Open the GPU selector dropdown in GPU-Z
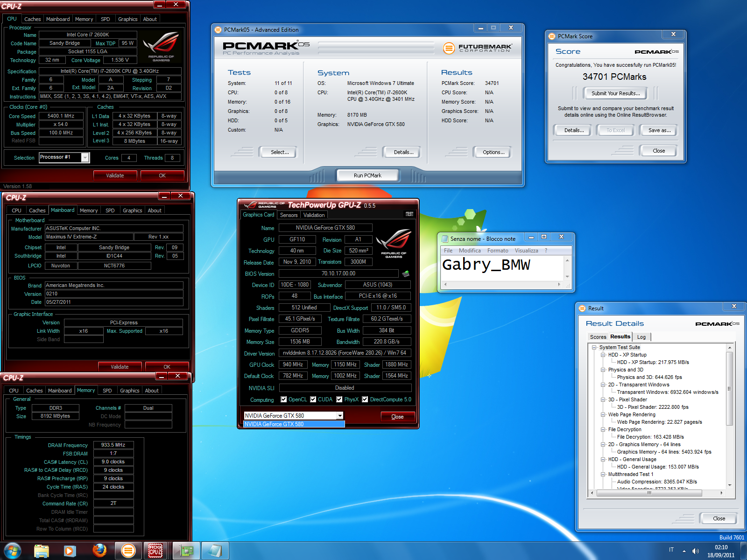747x560 pixels. (340, 415)
